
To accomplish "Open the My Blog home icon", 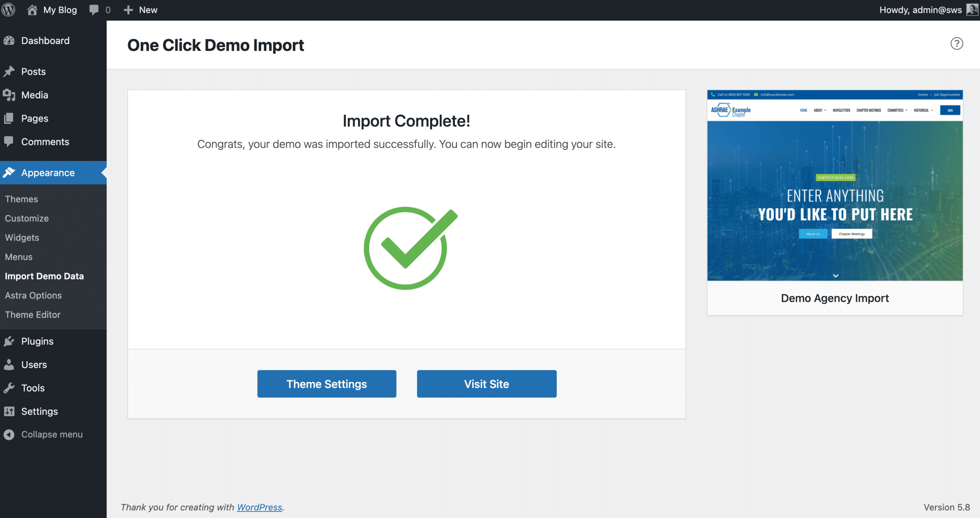I will pos(32,10).
